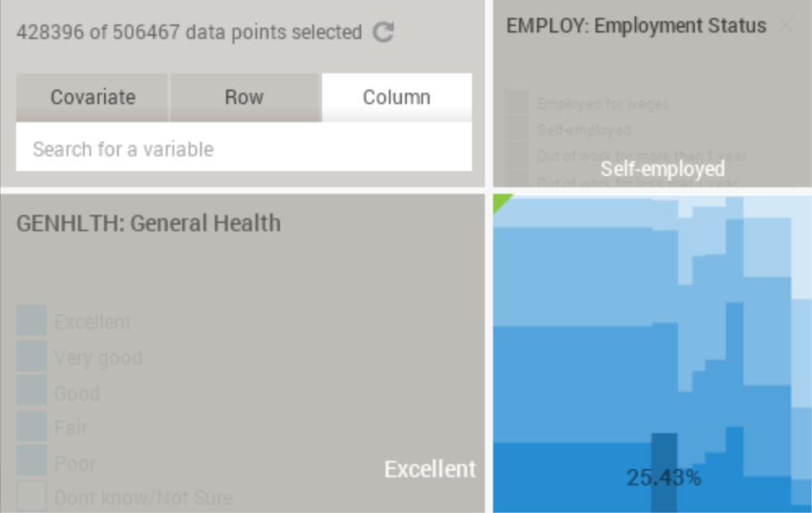
Task: Toggle the Fair health checkbox
Action: (x=32, y=426)
